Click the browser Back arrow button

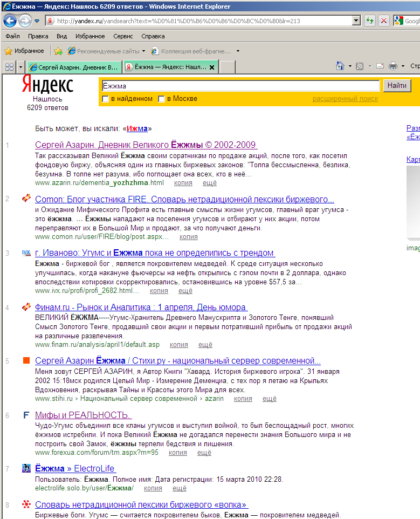coord(10,21)
